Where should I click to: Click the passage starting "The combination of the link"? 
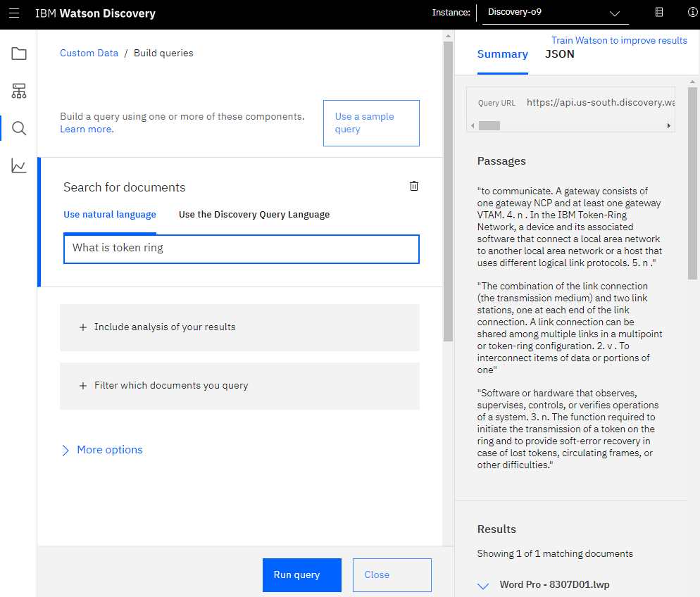(x=570, y=328)
